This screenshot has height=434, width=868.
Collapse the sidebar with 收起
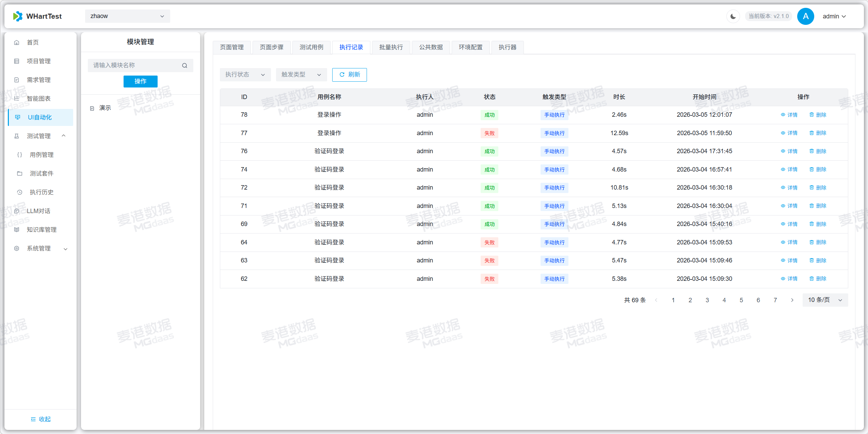41,419
